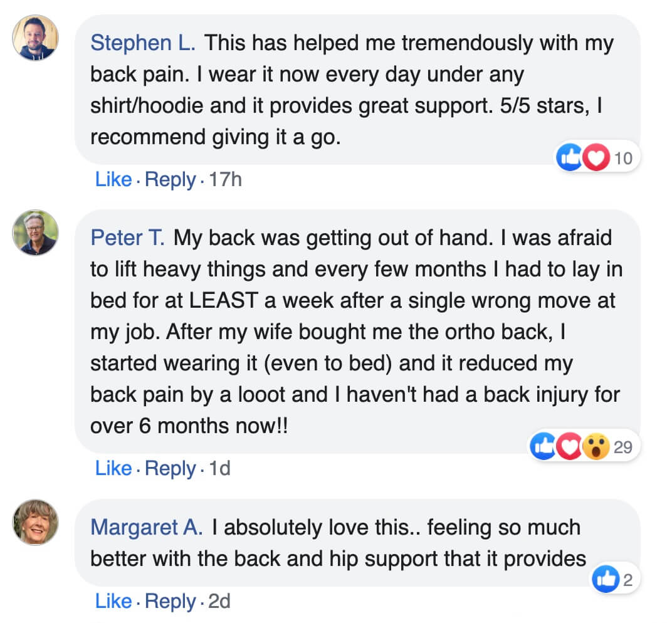Screen dimensions: 672x623
Task: Click Peter T.'s profile picture
Action: click(x=36, y=233)
